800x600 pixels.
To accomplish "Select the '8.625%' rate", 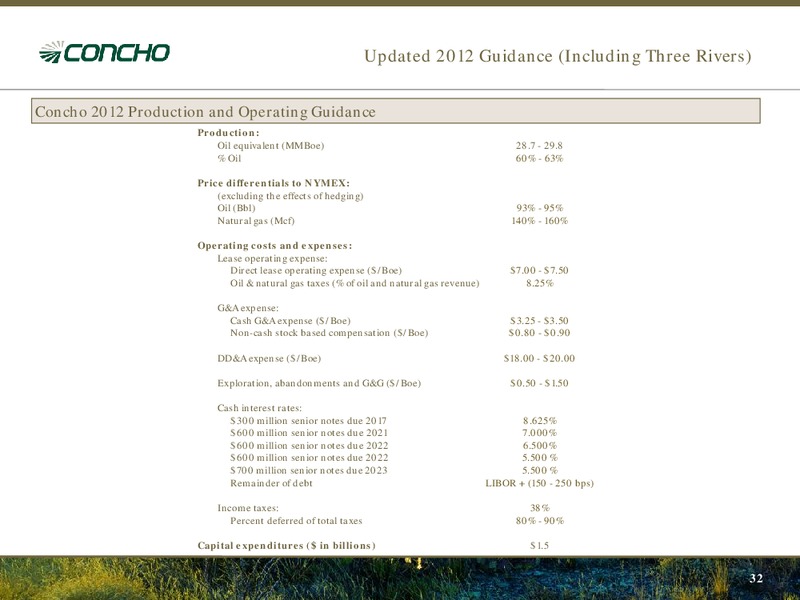I will coord(539,421).
